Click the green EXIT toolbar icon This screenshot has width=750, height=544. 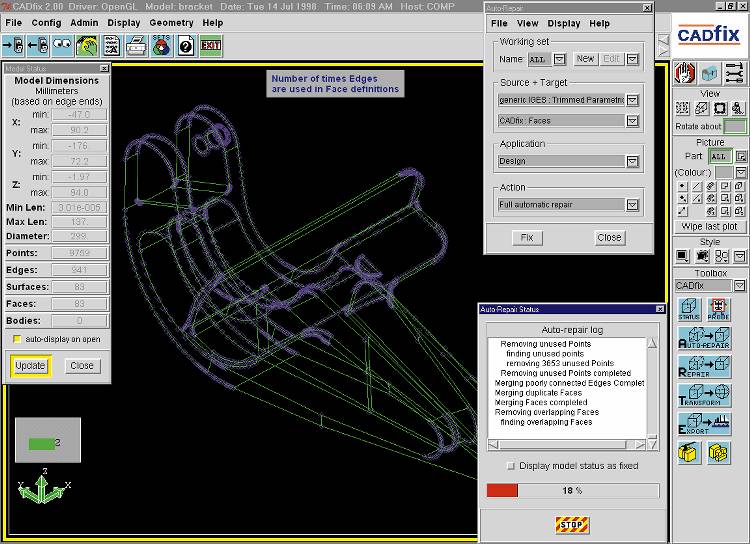(211, 46)
